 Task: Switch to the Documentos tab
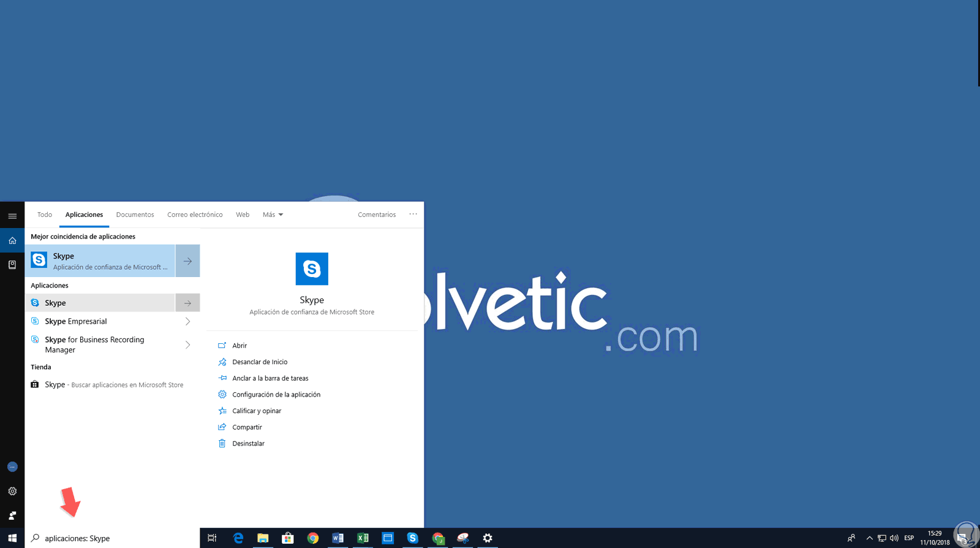tap(135, 215)
